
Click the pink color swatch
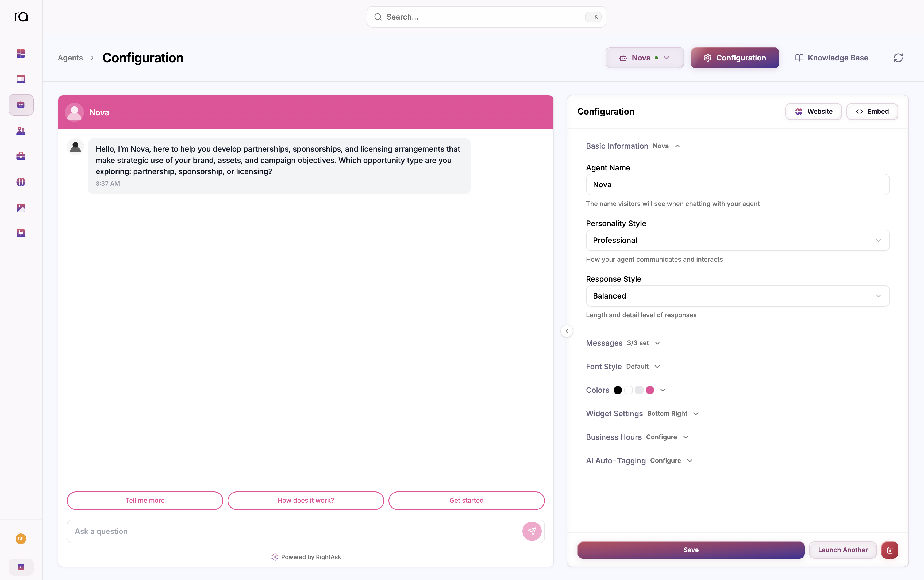(650, 390)
